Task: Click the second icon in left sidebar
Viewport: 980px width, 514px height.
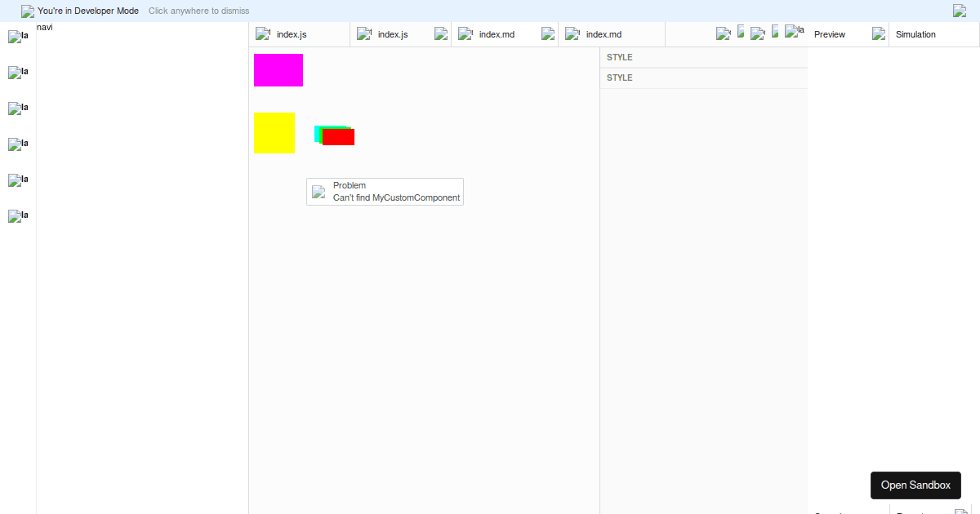Action: click(x=17, y=73)
